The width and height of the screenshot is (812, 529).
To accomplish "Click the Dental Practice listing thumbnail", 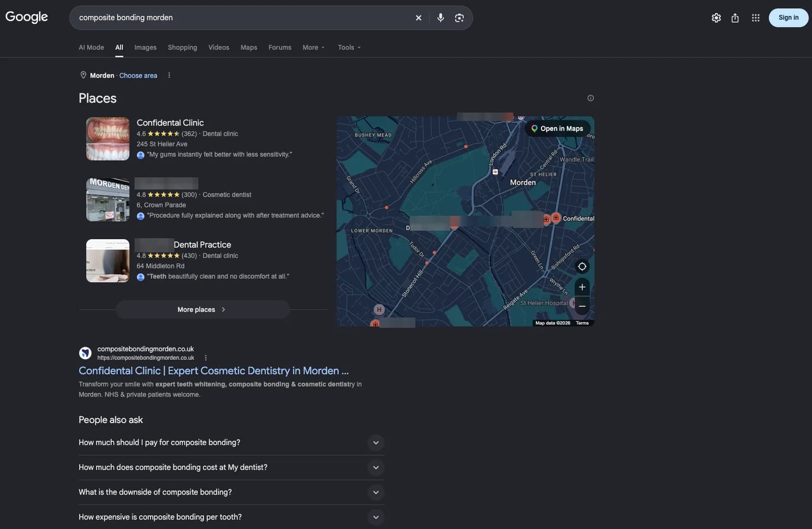I will pos(108,260).
